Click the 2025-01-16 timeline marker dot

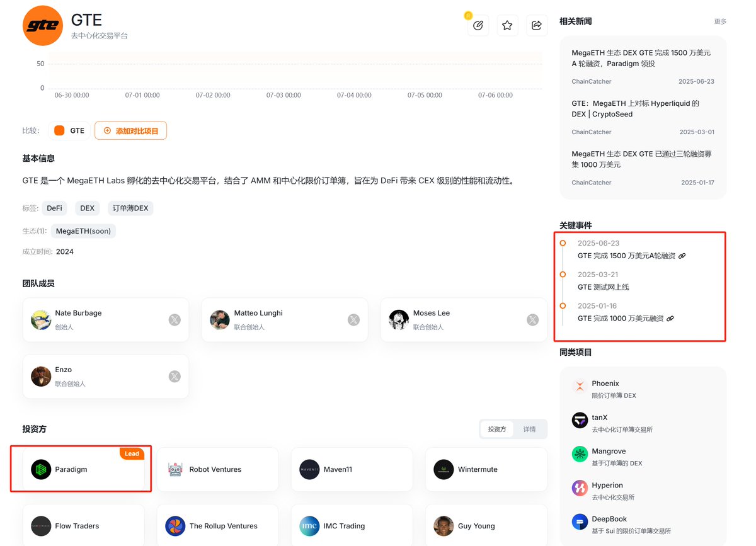click(563, 306)
